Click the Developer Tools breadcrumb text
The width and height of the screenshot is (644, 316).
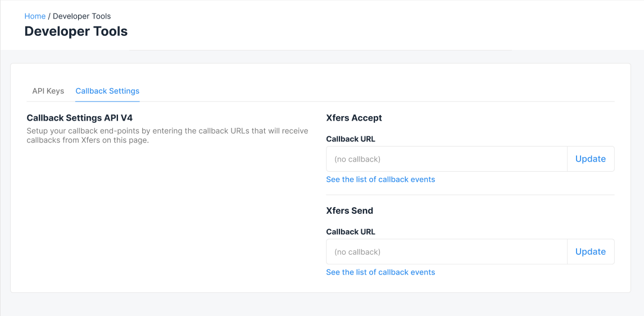point(81,16)
